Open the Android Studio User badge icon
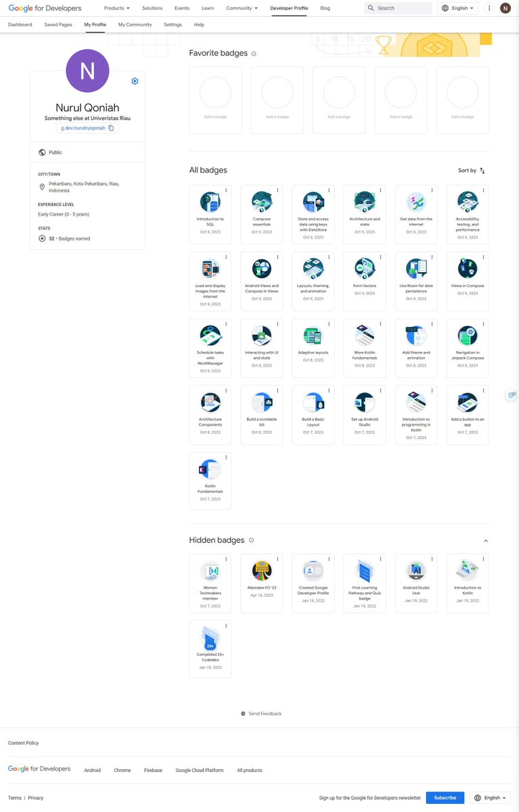Viewport: 519px width, 812px height. [x=416, y=571]
